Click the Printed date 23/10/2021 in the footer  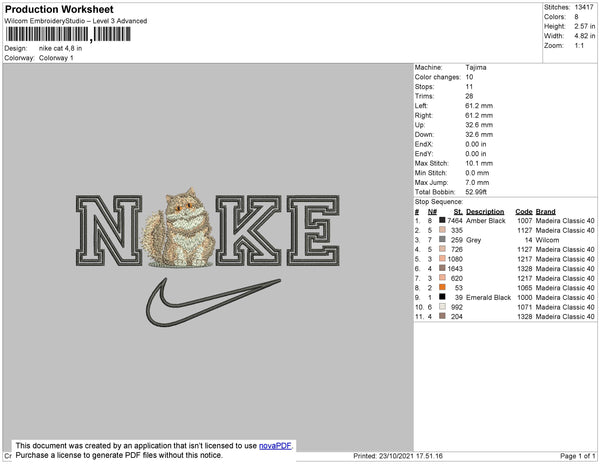pos(398,456)
